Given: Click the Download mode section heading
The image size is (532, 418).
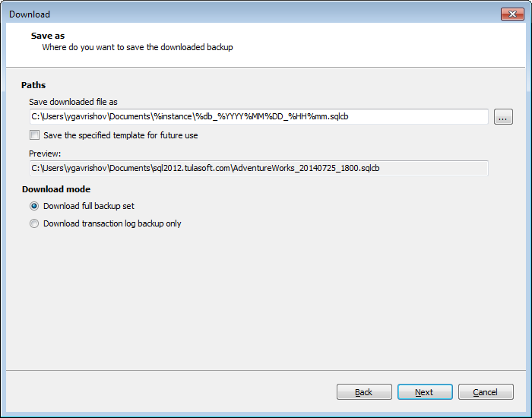Looking at the screenshot, I should tap(56, 189).
